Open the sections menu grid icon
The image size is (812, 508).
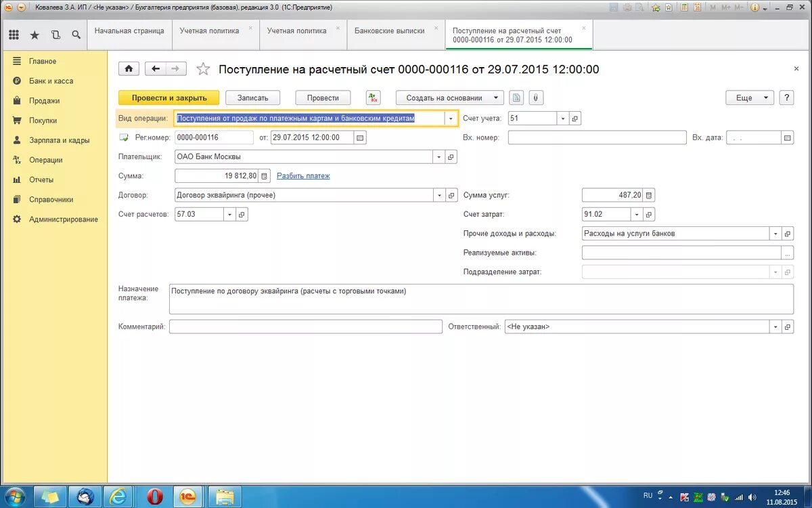(14, 35)
